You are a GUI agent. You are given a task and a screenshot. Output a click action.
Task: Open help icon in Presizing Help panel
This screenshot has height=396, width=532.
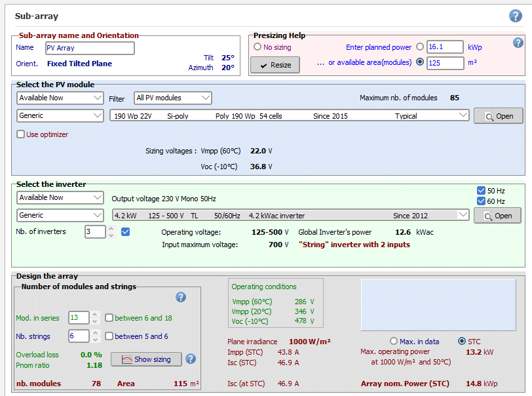(x=518, y=43)
